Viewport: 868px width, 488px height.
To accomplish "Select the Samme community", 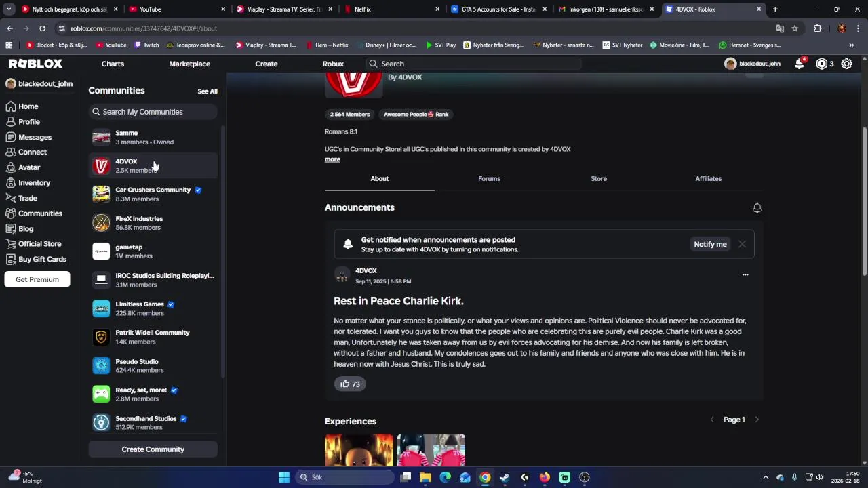I will [x=153, y=138].
